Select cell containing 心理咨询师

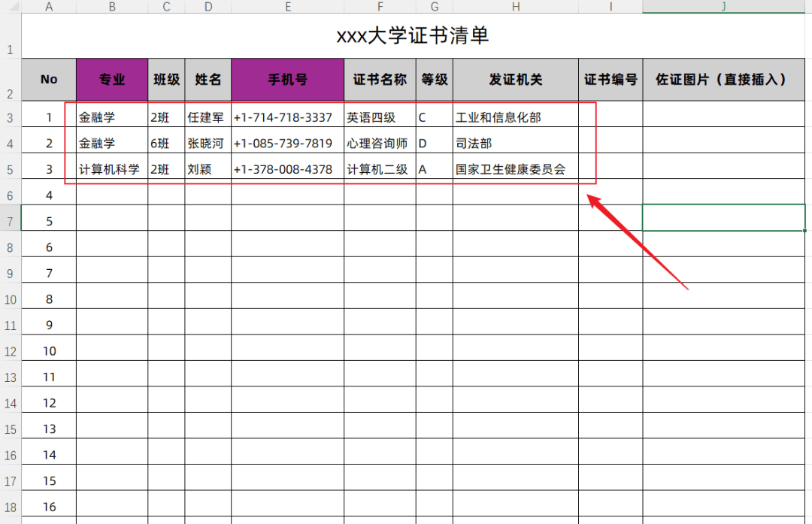378,144
